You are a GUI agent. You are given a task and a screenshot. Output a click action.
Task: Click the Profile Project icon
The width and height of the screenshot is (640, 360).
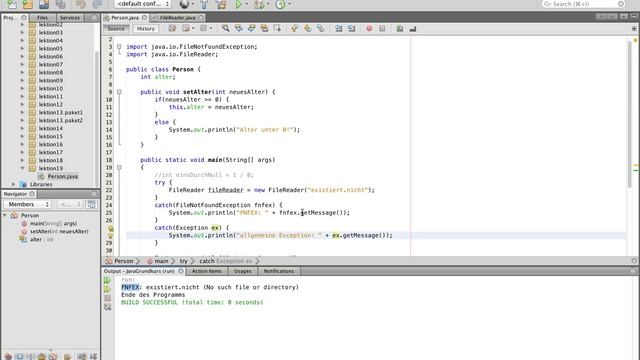(x=280, y=4)
